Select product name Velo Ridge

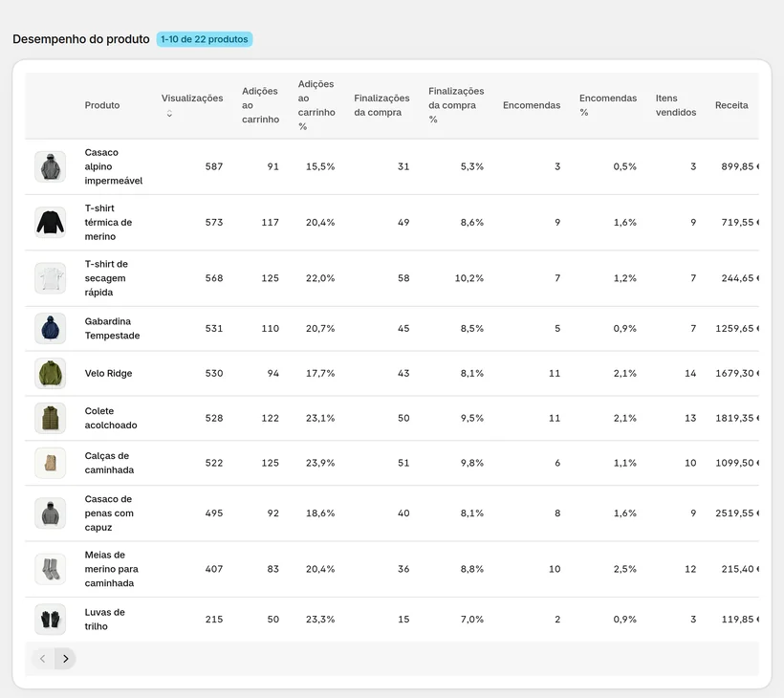(108, 374)
